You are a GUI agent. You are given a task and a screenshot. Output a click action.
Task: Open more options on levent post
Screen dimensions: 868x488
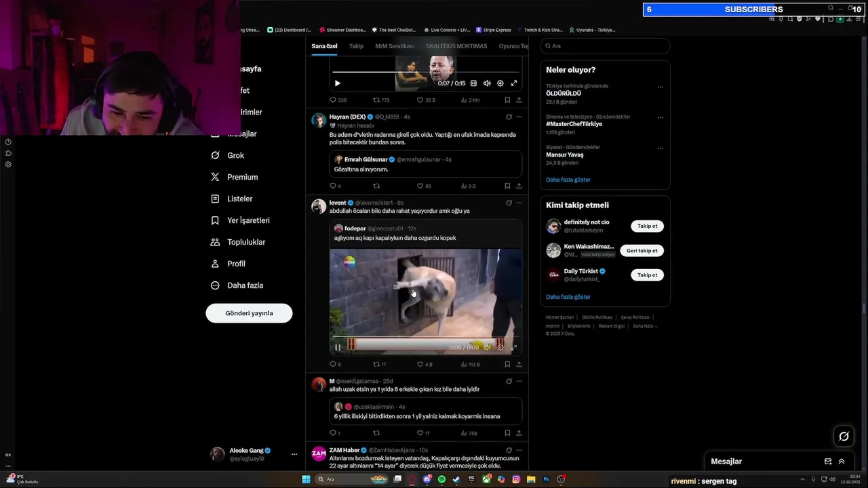click(x=519, y=203)
